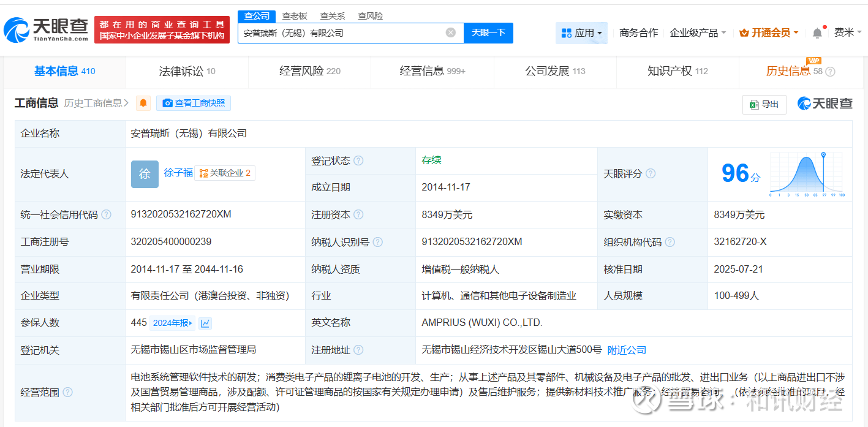Click the credit code 913202053216272OXM value
Image resolution: width=868 pixels, height=427 pixels.
[181, 214]
